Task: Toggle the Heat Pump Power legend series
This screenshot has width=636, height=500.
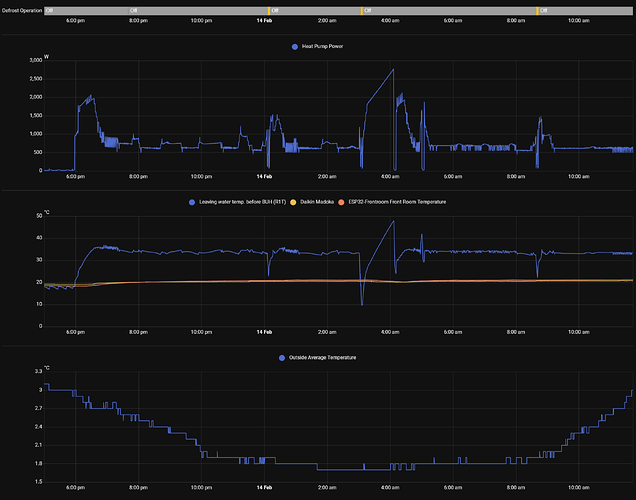Action: pos(318,47)
